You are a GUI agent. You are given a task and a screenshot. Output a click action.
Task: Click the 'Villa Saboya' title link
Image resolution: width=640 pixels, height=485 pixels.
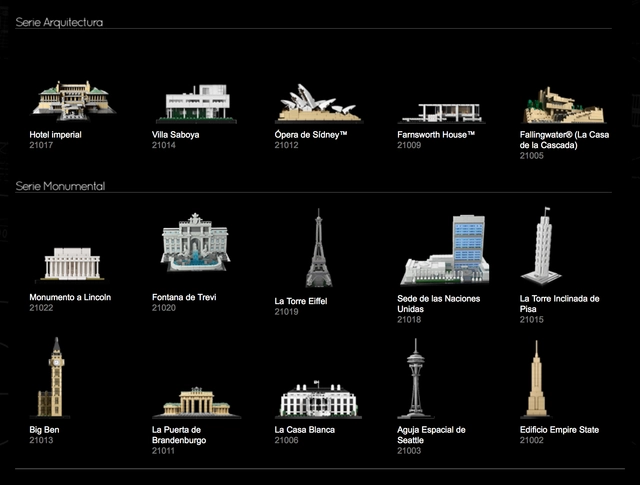tap(176, 135)
